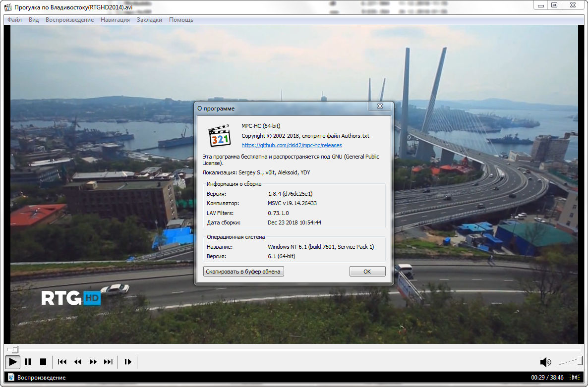This screenshot has width=588, height=387.
Task: Open the Закладки menu
Action: coord(149,20)
